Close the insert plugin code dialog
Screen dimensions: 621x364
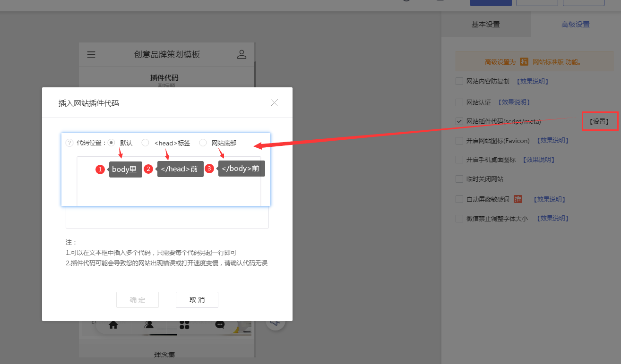274,102
